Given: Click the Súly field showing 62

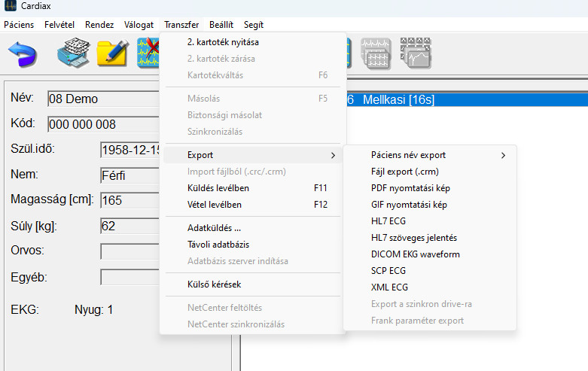Looking at the screenshot, I should pos(130,226).
